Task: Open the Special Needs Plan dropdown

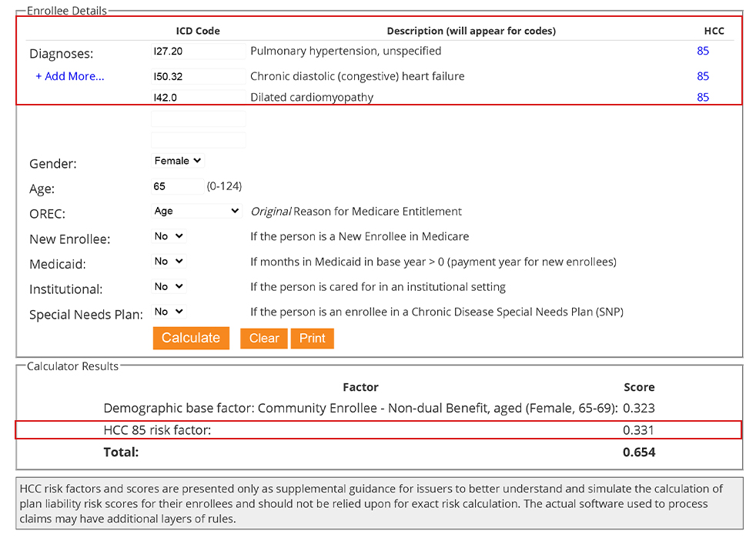Action: coord(169,312)
